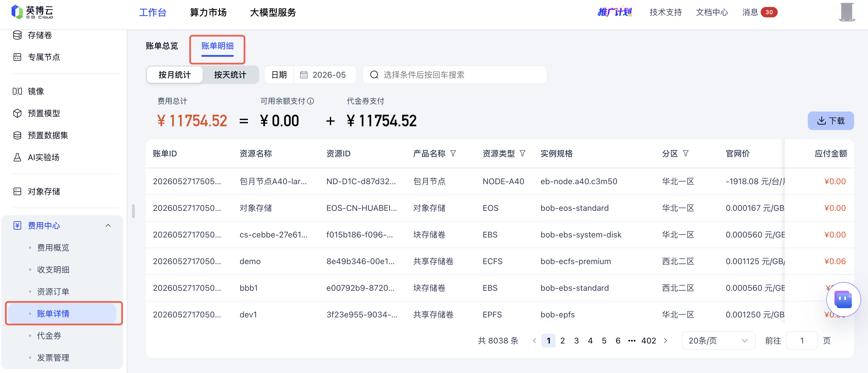Go to next page arrow
The height and width of the screenshot is (373, 868).
(665, 341)
